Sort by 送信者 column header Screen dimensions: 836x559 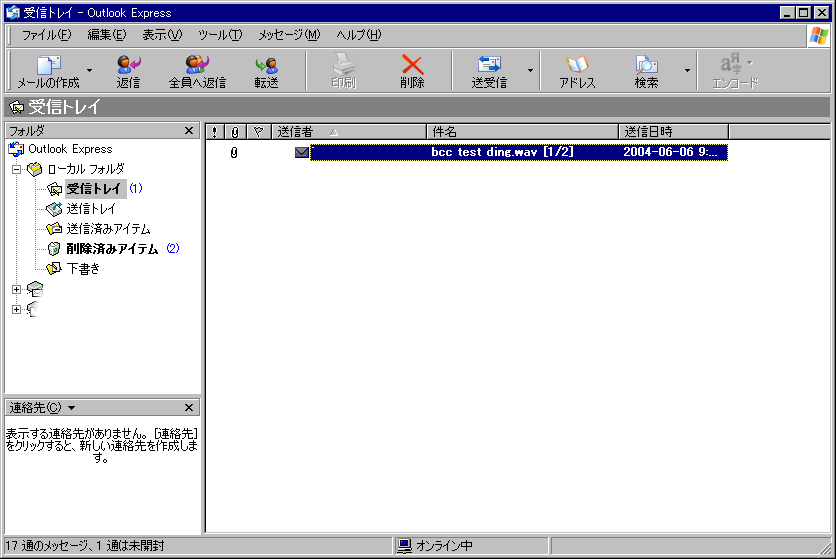click(x=349, y=132)
